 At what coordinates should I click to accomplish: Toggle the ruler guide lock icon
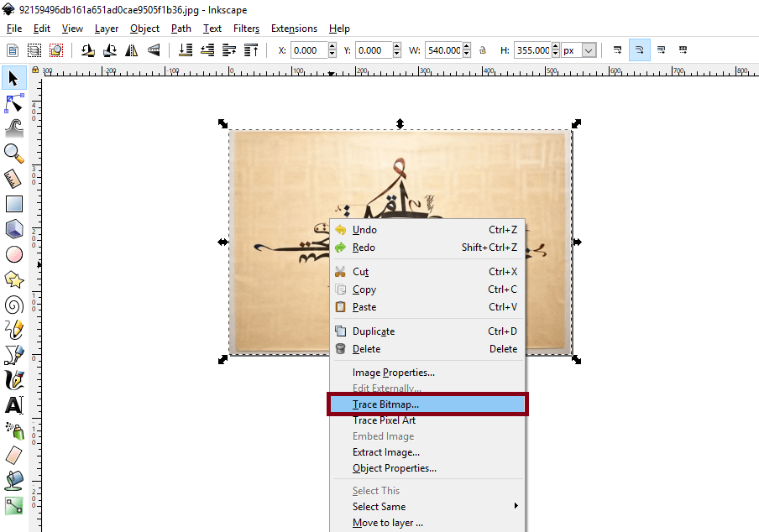(x=35, y=70)
